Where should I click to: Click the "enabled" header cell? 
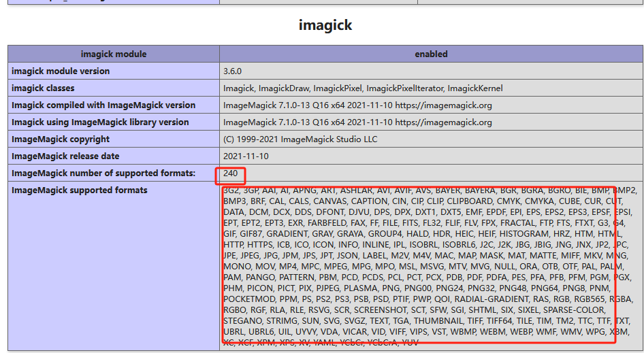click(431, 54)
